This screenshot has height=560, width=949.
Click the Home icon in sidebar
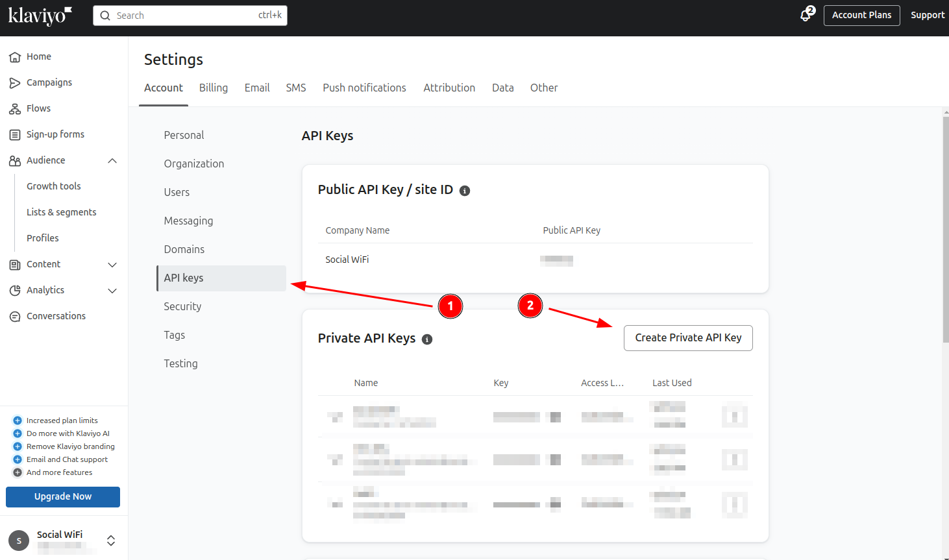click(x=15, y=57)
